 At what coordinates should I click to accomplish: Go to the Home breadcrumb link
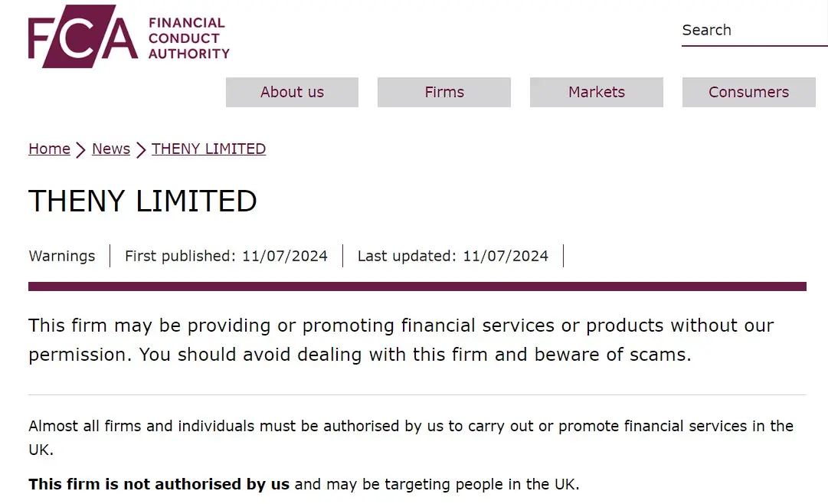point(49,149)
